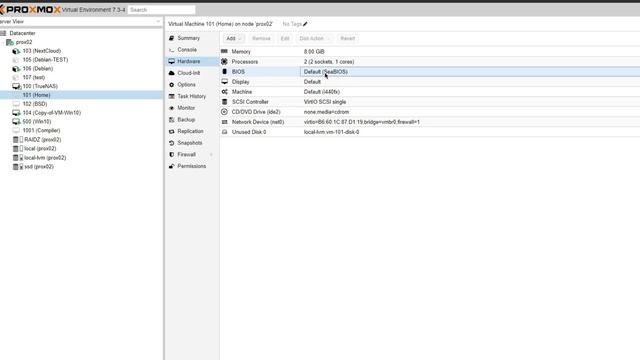Select the prox02 node

pyautogui.click(x=24, y=42)
